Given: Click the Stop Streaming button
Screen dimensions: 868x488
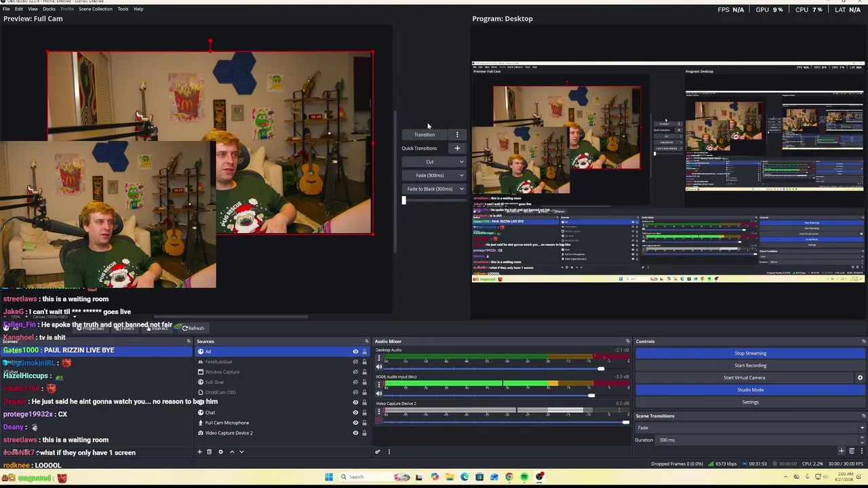Looking at the screenshot, I should [750, 353].
